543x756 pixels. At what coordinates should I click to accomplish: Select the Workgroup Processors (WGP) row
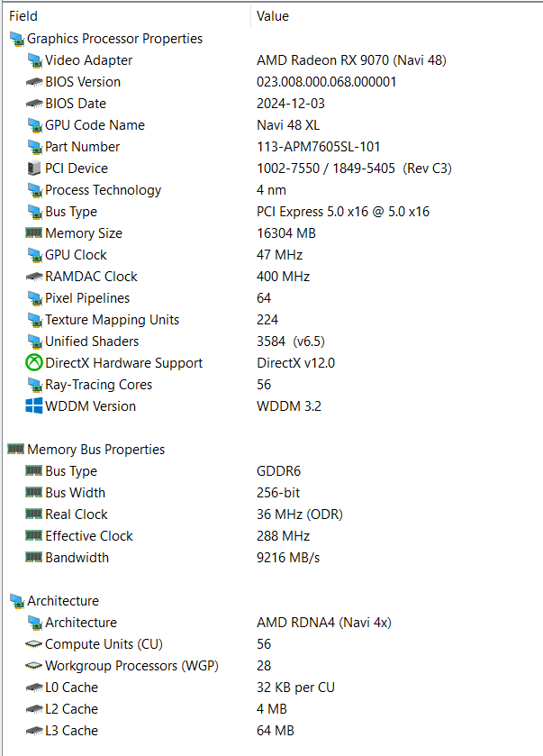pyautogui.click(x=131, y=666)
